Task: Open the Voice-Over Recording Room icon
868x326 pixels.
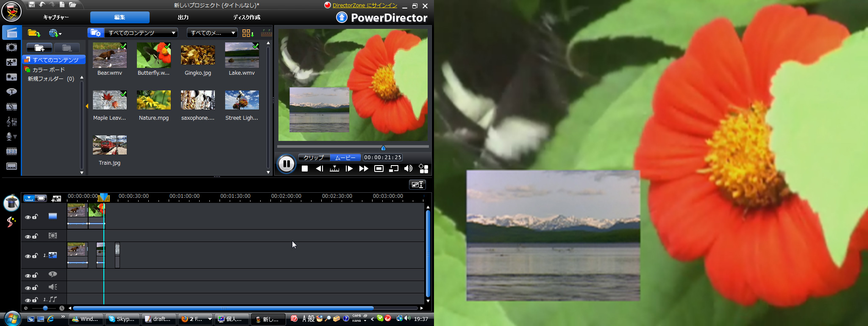Action: click(x=12, y=137)
